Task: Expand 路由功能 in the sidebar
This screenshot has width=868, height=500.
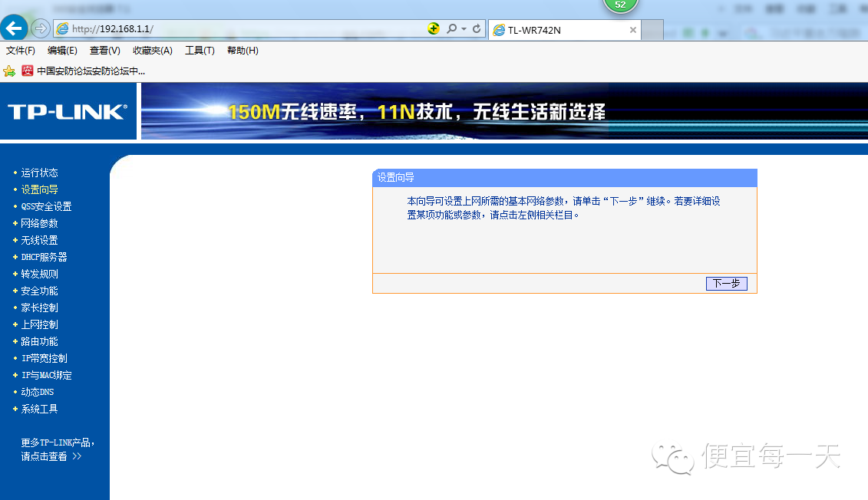Action: (x=38, y=341)
